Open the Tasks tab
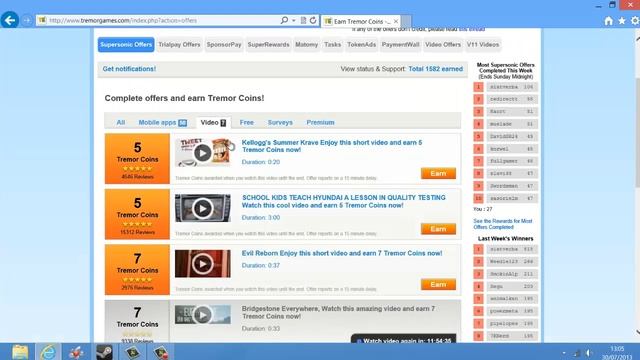This screenshot has height=360, width=640. 332,44
